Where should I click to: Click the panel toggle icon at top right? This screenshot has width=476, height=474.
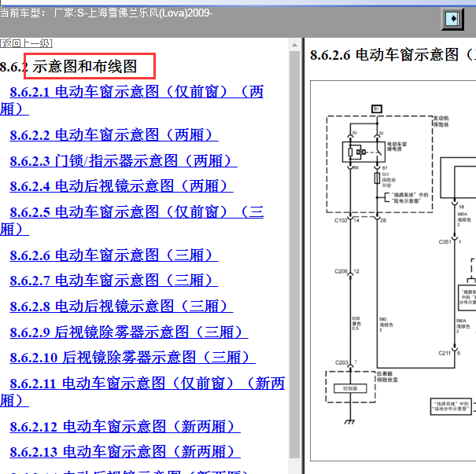[452, 18]
